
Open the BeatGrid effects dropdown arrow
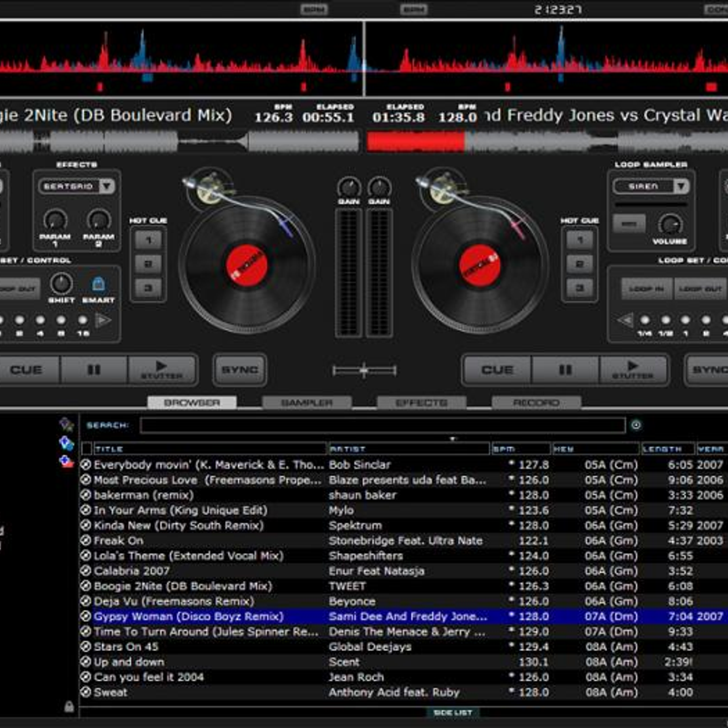(x=107, y=186)
